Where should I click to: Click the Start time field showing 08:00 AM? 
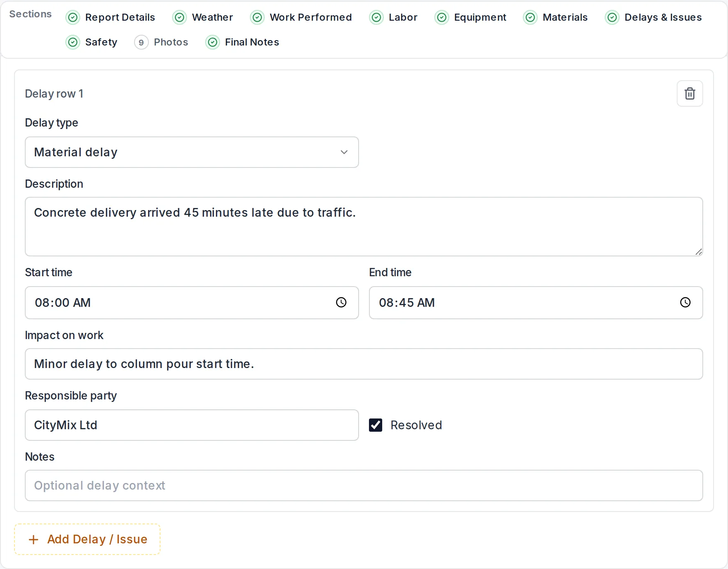coord(192,303)
